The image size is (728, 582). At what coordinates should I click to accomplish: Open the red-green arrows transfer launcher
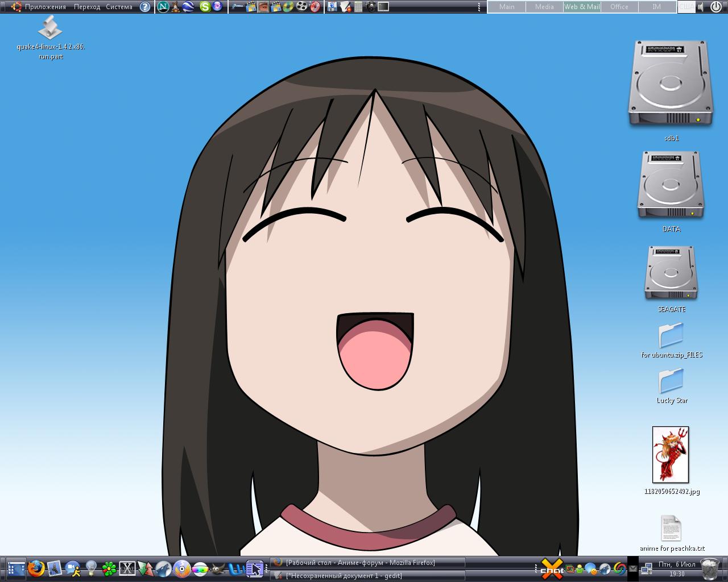click(x=146, y=568)
